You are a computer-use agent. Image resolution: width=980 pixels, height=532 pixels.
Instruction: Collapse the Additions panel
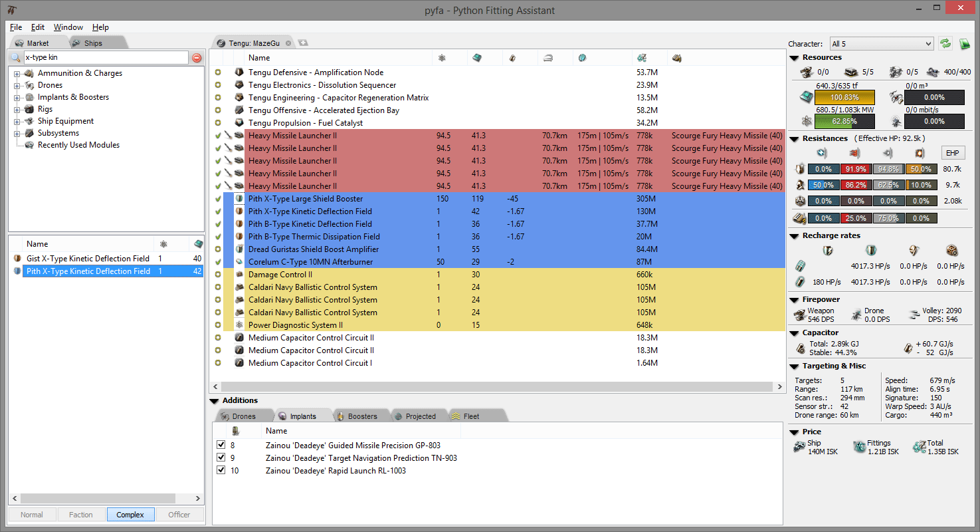pyautogui.click(x=214, y=401)
